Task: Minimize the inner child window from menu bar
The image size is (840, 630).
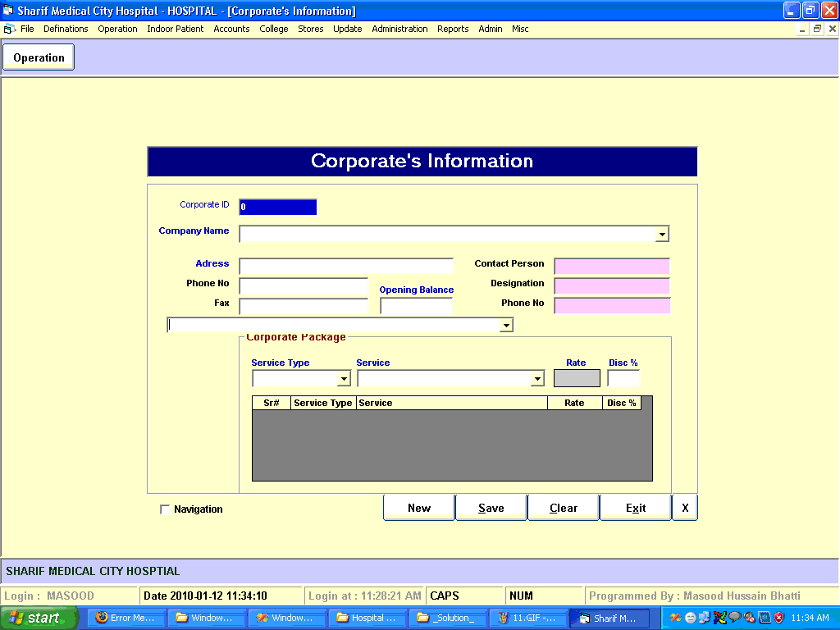Action: (802, 29)
